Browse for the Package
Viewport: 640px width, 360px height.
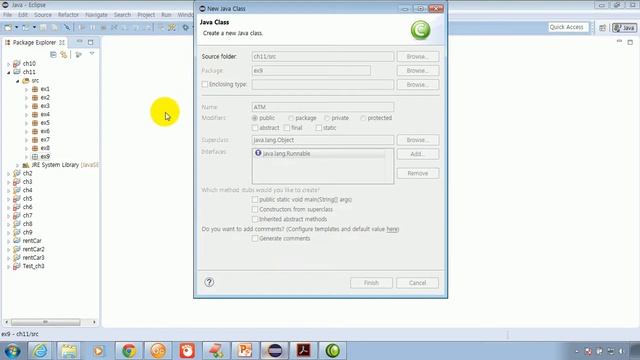point(418,71)
